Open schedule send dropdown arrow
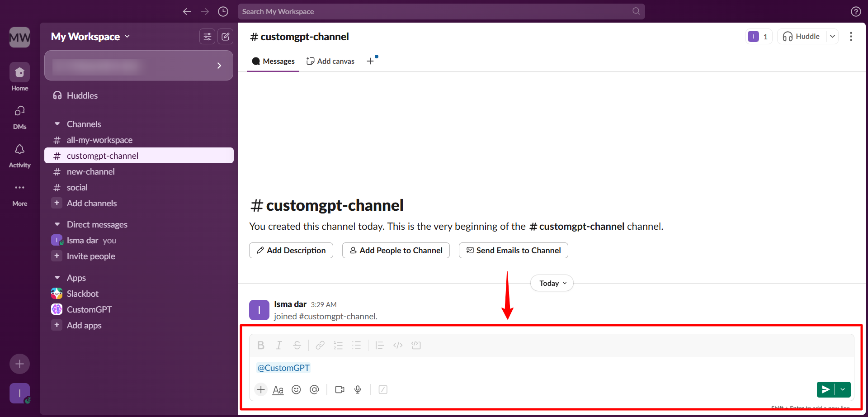Image resolution: width=868 pixels, height=417 pixels. [843, 389]
